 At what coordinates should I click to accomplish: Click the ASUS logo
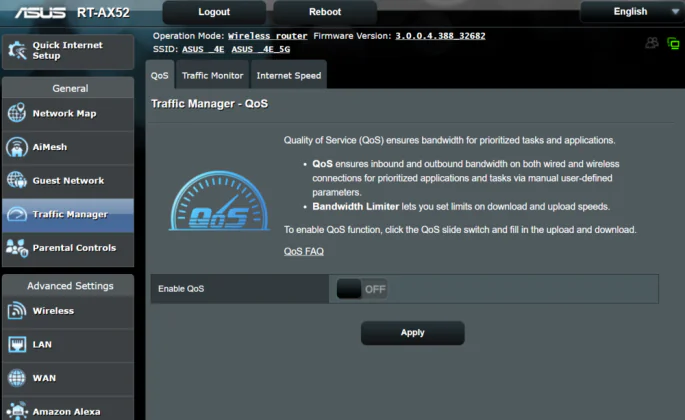click(x=40, y=13)
